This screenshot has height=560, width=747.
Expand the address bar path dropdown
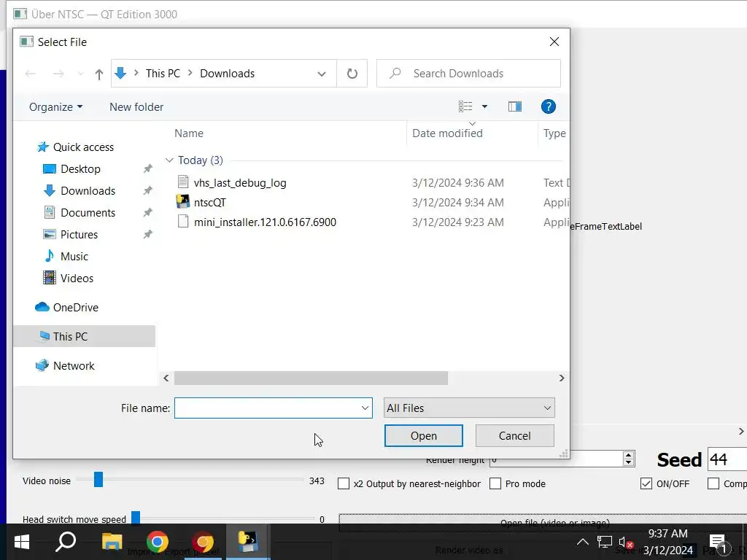[x=322, y=74]
